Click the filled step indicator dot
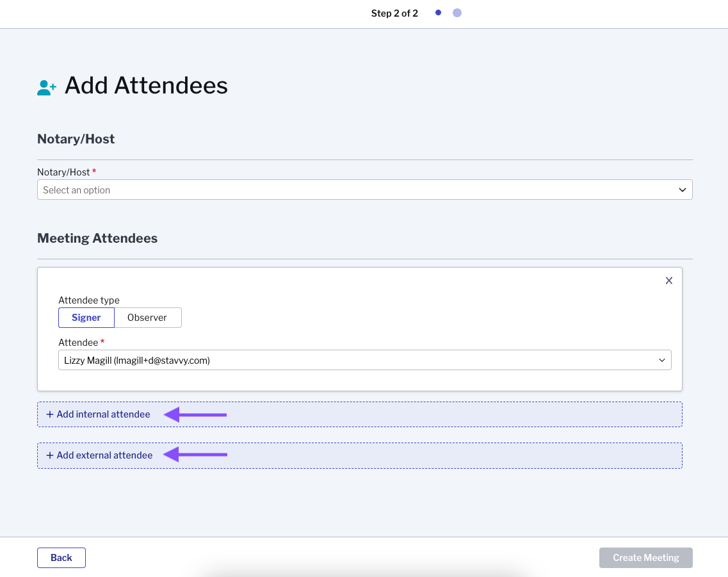This screenshot has width=728, height=577. pyautogui.click(x=438, y=12)
